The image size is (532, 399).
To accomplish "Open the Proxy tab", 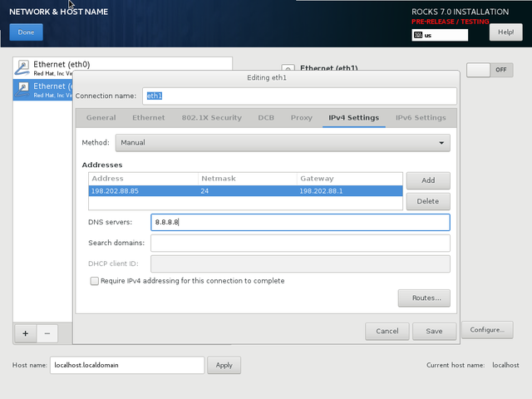I will tap(301, 118).
